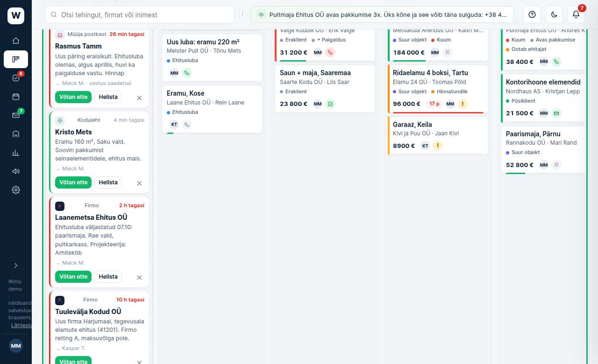Open the megaphone campaigns icon
The height and width of the screenshot is (364, 598).
coord(16,171)
